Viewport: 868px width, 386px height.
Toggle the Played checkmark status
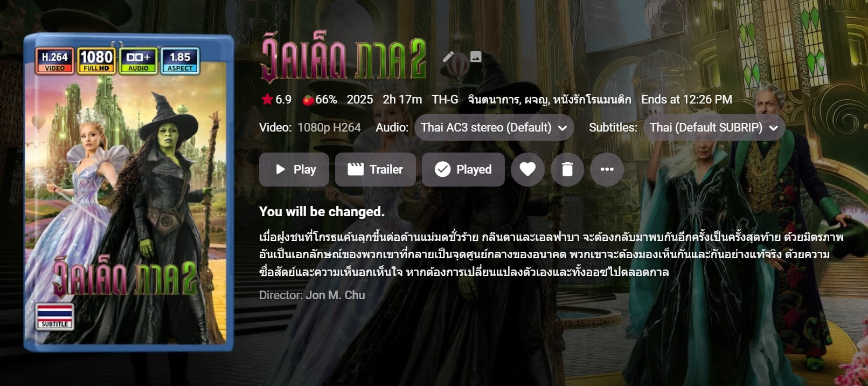[463, 169]
